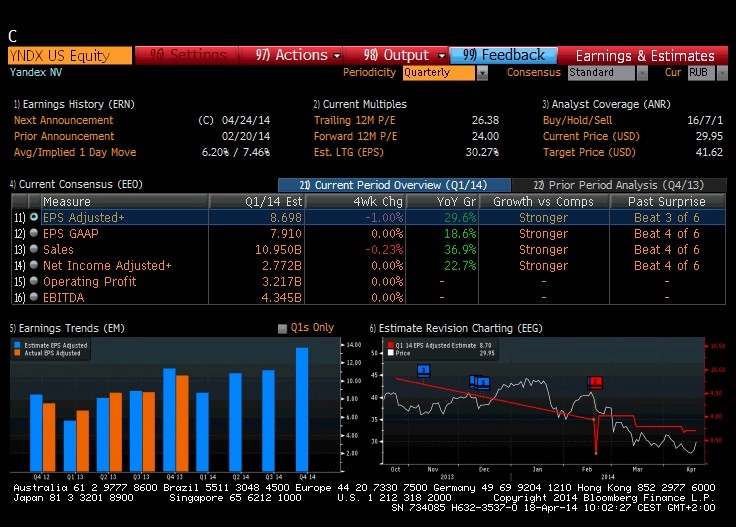Viewport: 736px width, 527px height.
Task: Click the orange Actual EPS Adjusted legend square
Action: pyautogui.click(x=17, y=353)
